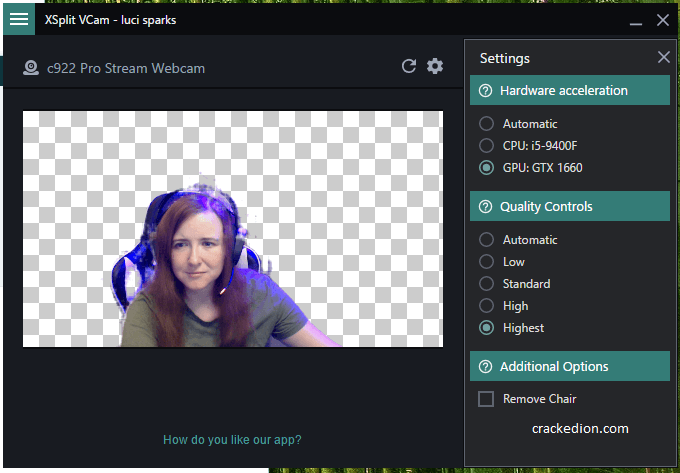Close the Settings panel
This screenshot has width=680, height=473.
664,57
